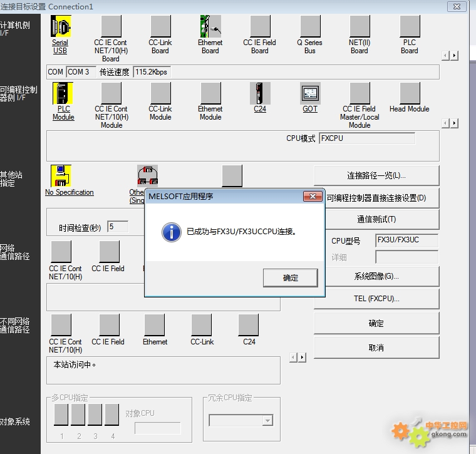Click the CPU模式 FXCPU field

[367, 138]
